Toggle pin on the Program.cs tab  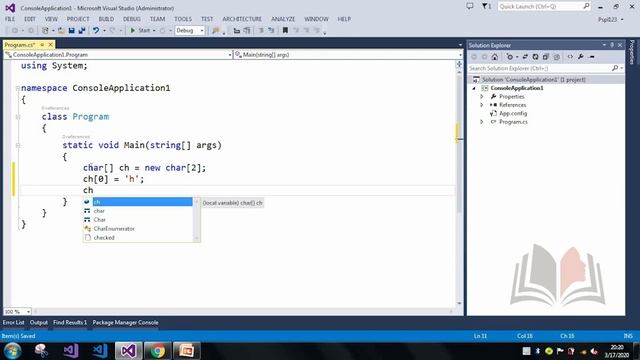point(42,44)
